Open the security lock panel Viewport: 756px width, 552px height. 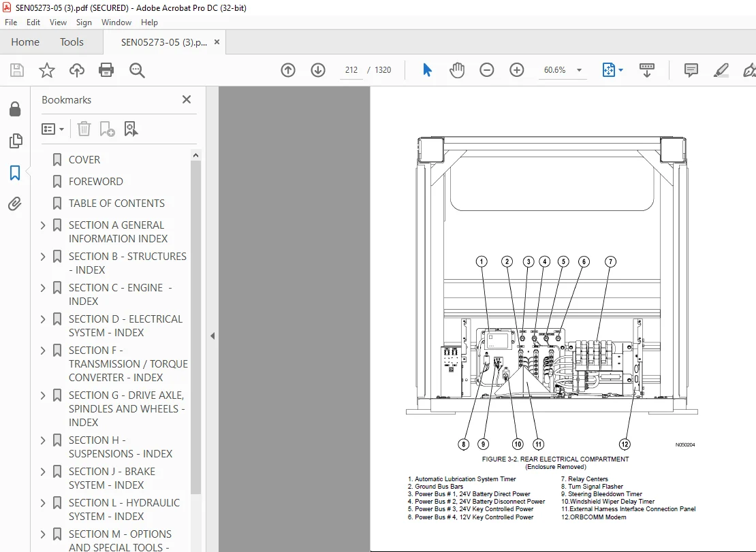click(15, 110)
